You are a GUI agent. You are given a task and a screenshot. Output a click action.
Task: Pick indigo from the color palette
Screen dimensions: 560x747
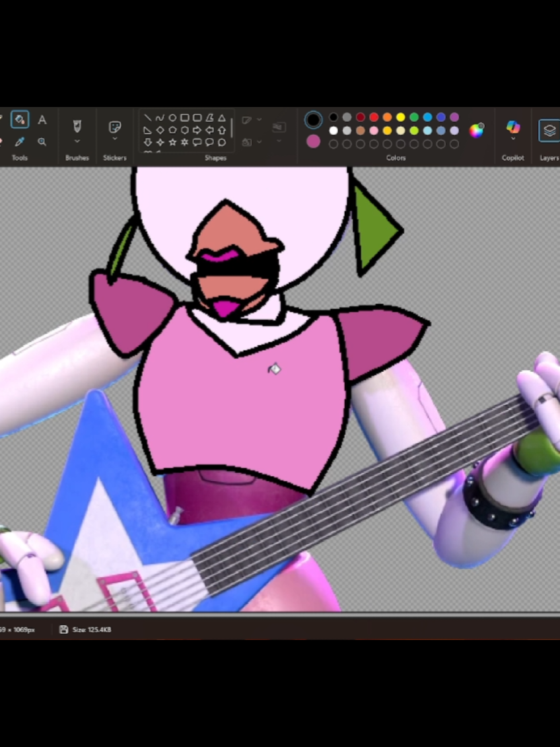coord(441,117)
